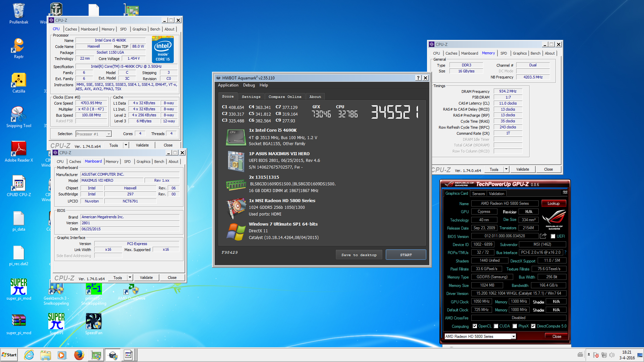Open the Raptr desktop shortcut

click(19, 48)
